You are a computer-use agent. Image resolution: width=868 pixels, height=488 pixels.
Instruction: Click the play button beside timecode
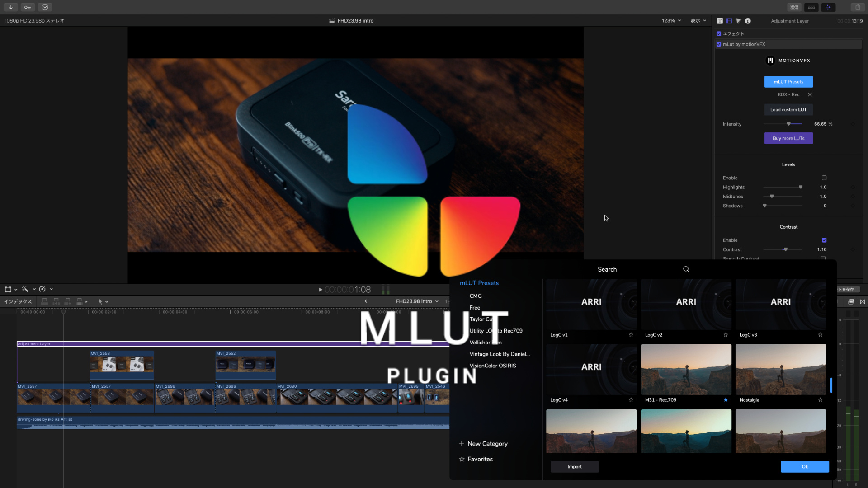(321, 290)
